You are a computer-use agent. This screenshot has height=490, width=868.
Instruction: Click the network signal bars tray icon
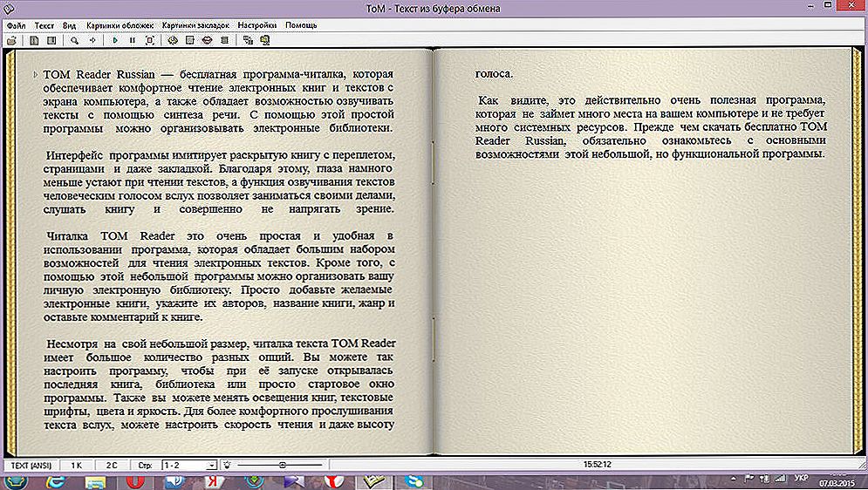(781, 479)
